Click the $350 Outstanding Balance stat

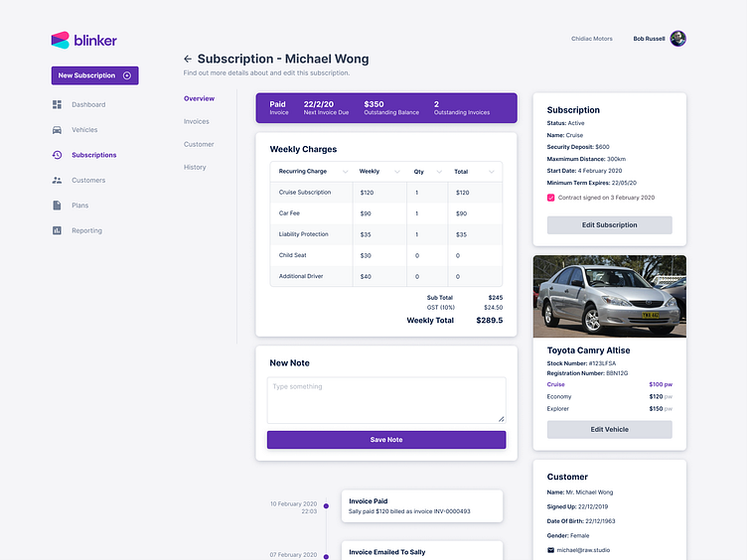click(x=391, y=108)
